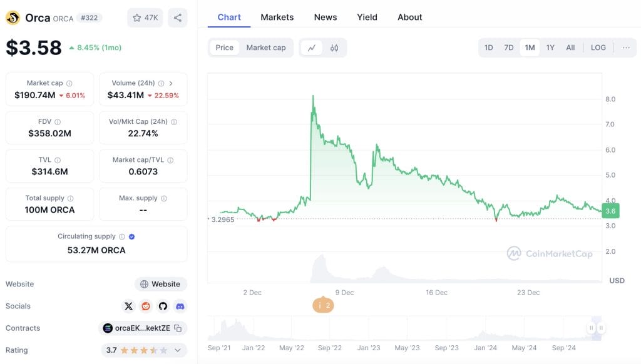The image size is (641, 364).
Task: Click the share icon button
Action: [x=178, y=18]
